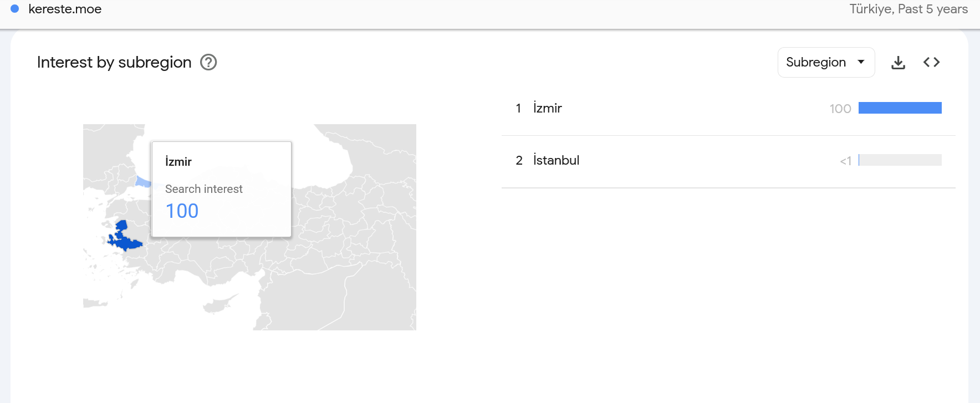This screenshot has width=980, height=403.
Task: Click the Subregion dropdown arrow
Action: [x=861, y=62]
